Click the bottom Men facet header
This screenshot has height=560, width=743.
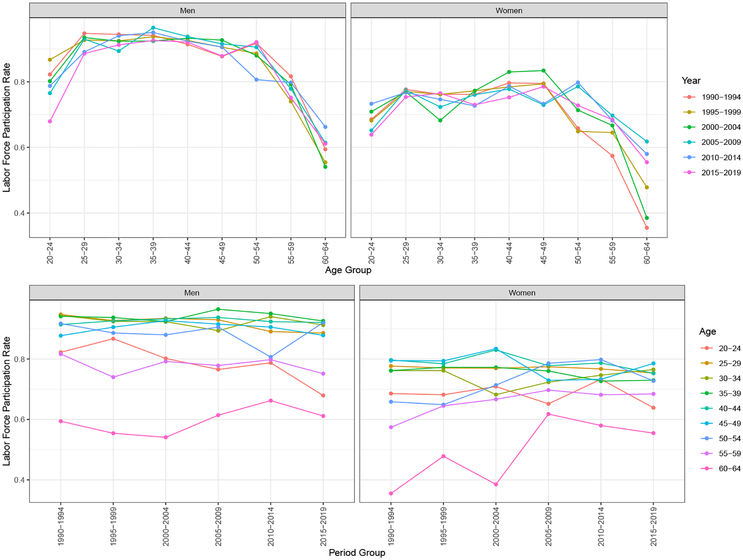(x=192, y=293)
